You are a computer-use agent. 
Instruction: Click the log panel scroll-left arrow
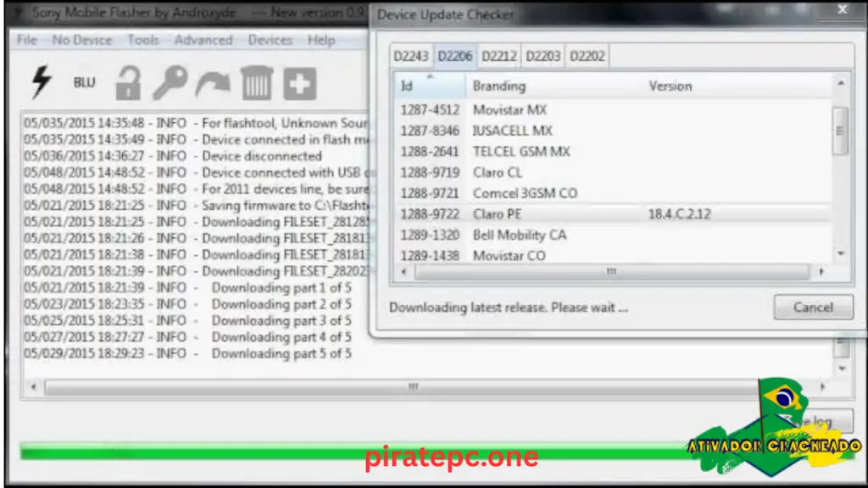33,386
